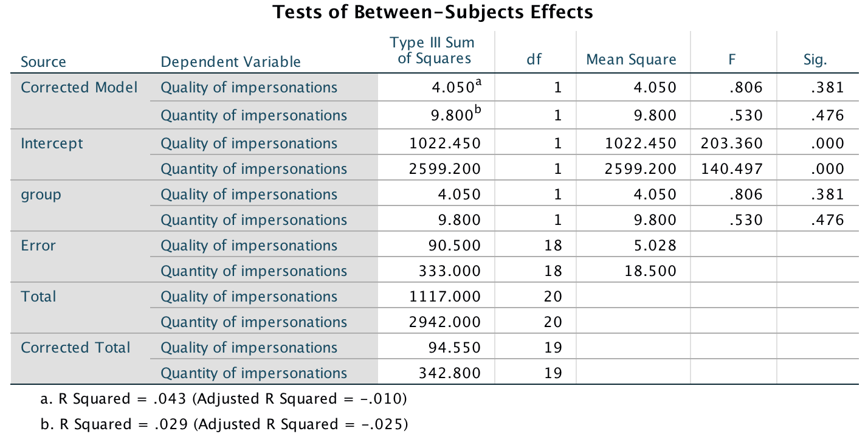Image resolution: width=868 pixels, height=445 pixels.
Task: Select the 140.497 F value cell
Action: 731,169
